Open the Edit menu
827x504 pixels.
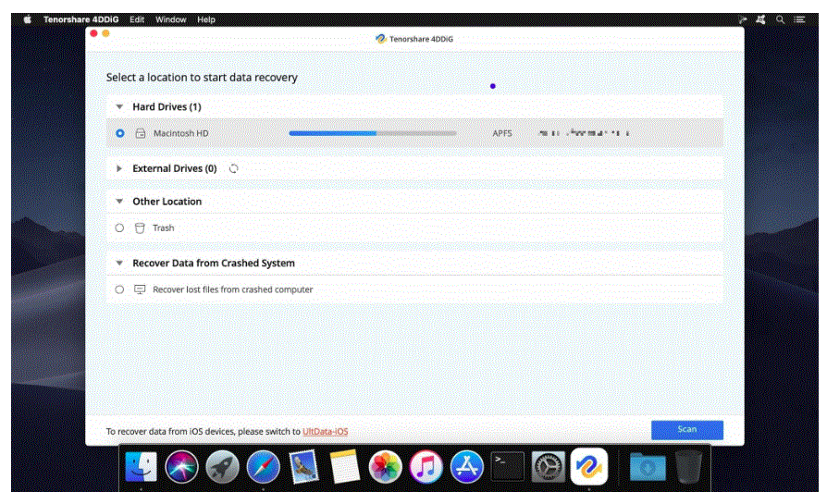[x=137, y=19]
